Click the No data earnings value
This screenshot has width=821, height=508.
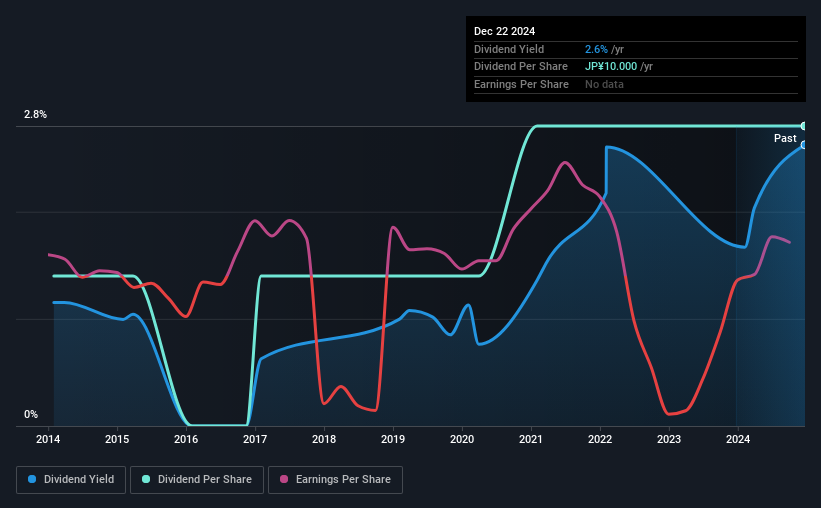(x=604, y=84)
